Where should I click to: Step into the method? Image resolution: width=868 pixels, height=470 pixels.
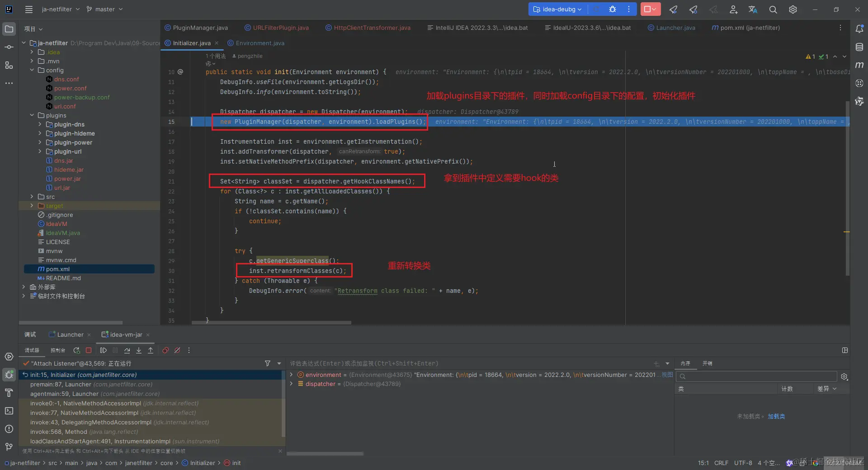(139, 350)
